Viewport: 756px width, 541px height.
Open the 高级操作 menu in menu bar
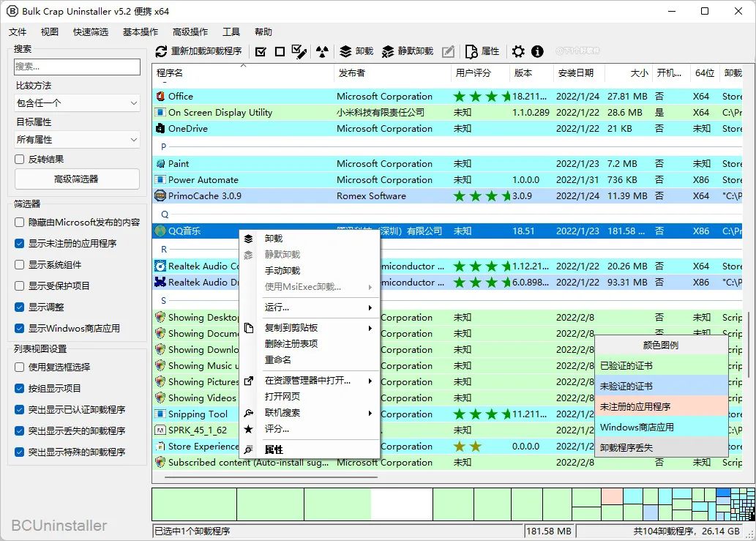(190, 32)
